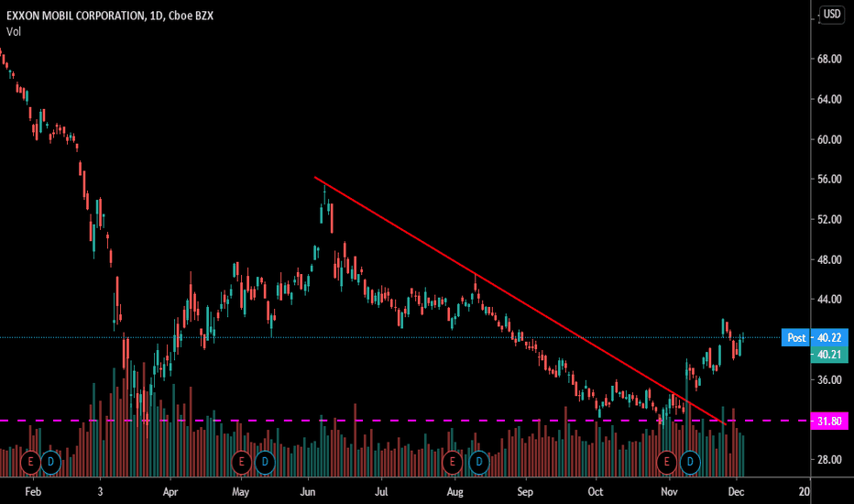This screenshot has width=854, height=504.
Task: Open the August earnings marker E
Action: coord(452,463)
